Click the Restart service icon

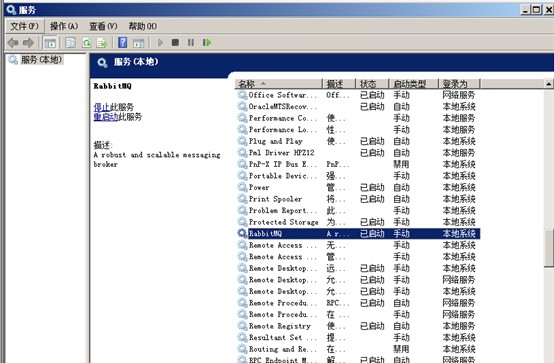207,42
